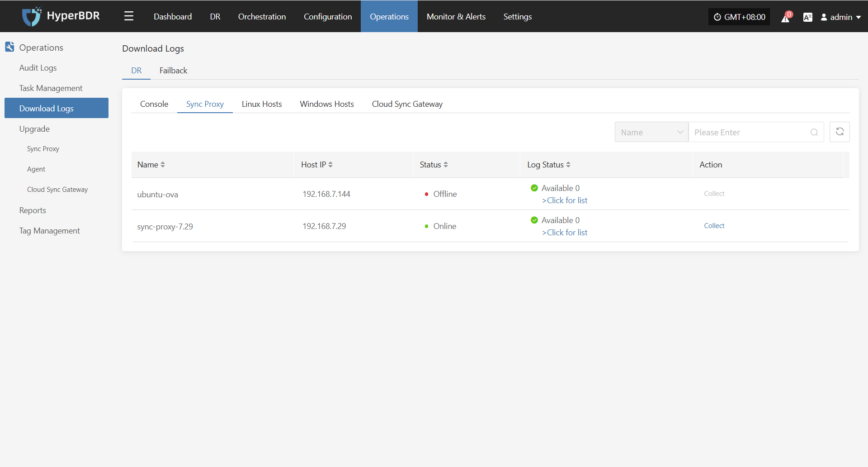Refresh the Sync Proxy log list
Image resolution: width=868 pixels, height=467 pixels.
coord(840,132)
